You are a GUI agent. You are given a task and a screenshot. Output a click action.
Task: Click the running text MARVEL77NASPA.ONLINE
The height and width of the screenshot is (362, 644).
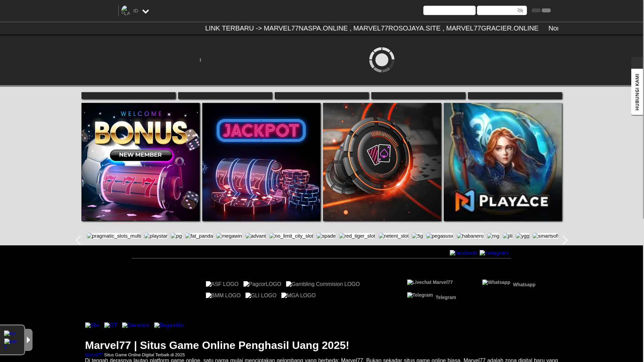[x=306, y=28]
